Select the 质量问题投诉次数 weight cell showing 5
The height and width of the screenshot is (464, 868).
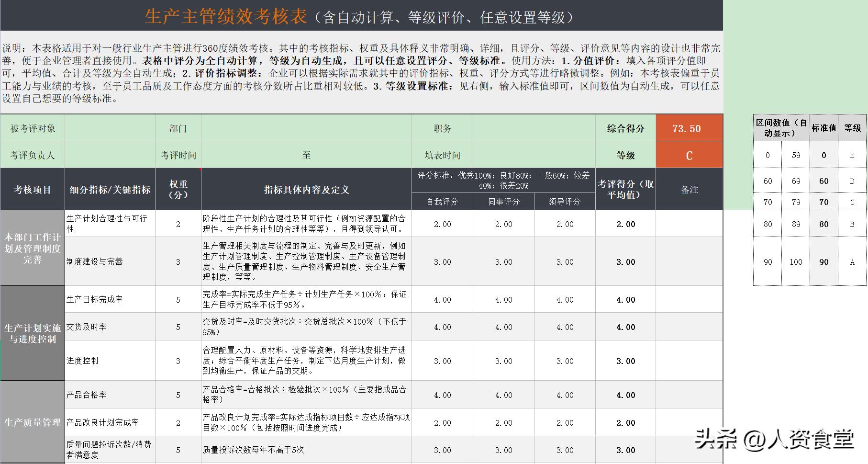coord(178,450)
